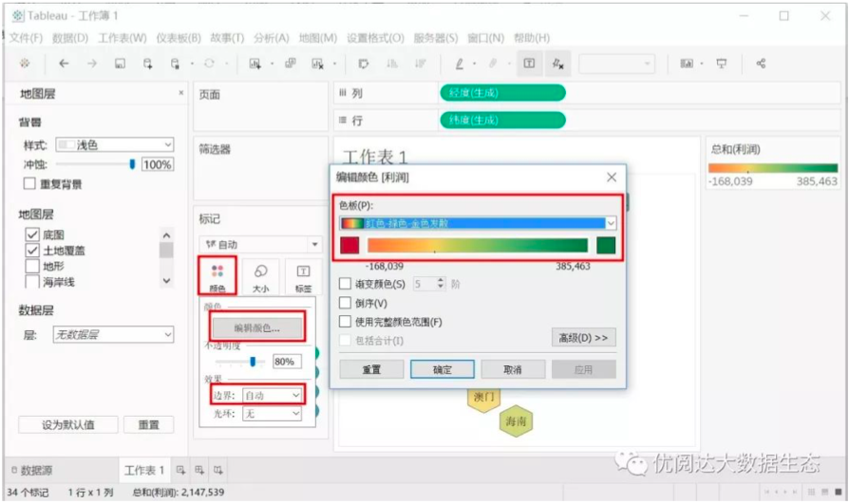Click the Label (标签) marks card button
The height and width of the screenshot is (504, 849).
click(x=303, y=277)
